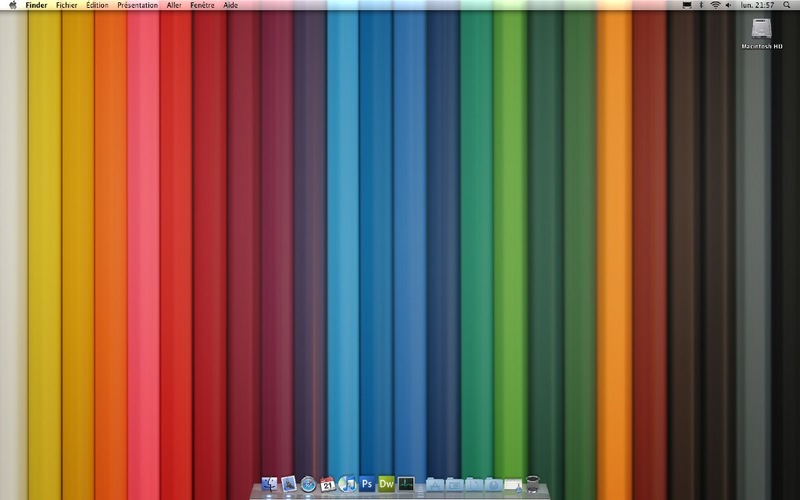Screen dimensions: 800x500
Task: Open Finder from the Dock
Action: (x=269, y=484)
